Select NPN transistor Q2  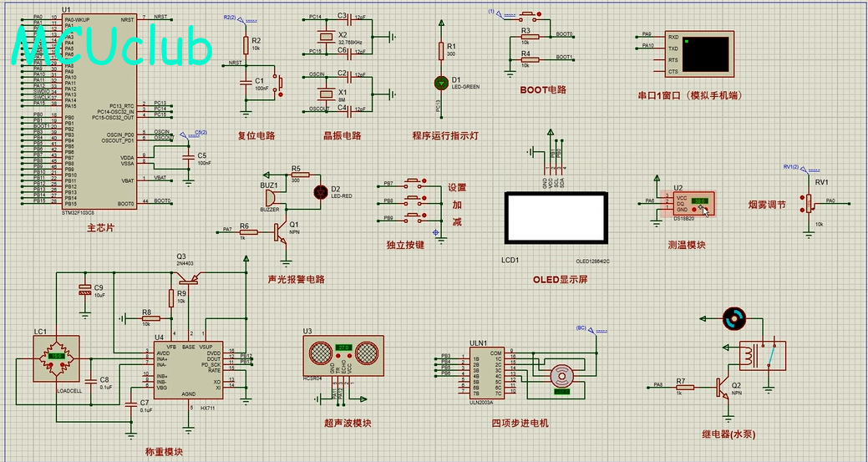point(723,388)
